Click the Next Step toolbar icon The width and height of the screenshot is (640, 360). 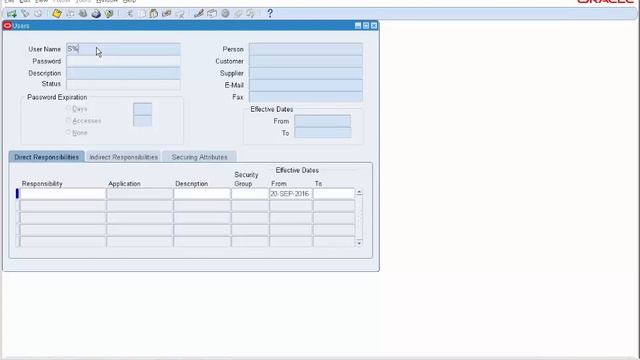70,13
